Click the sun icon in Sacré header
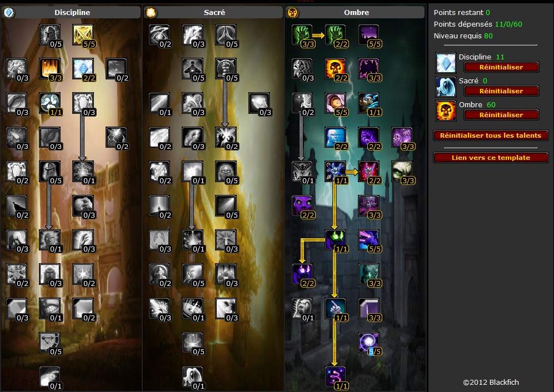554x392 pixels. tap(151, 13)
